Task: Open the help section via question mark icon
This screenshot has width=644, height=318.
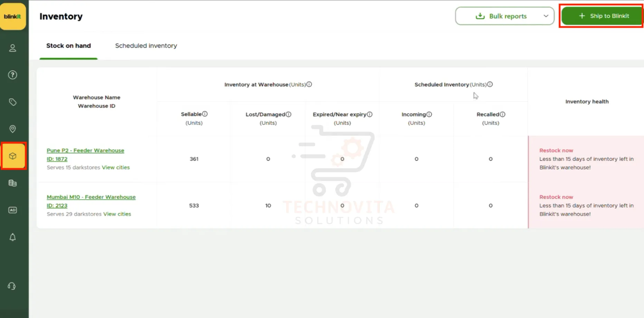Action: pyautogui.click(x=13, y=75)
